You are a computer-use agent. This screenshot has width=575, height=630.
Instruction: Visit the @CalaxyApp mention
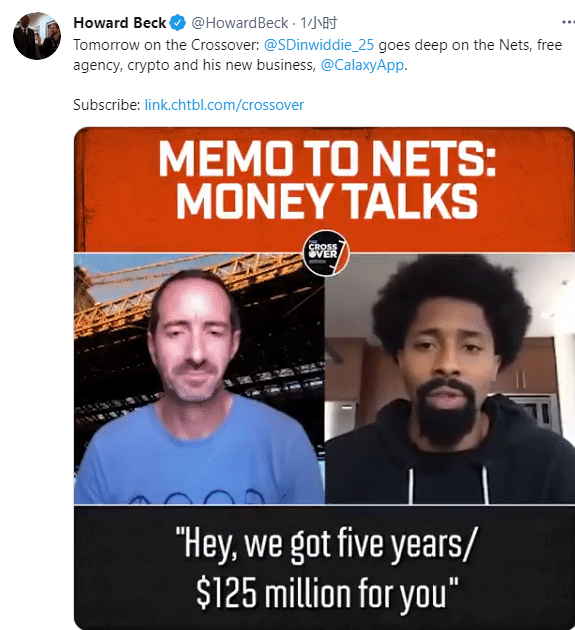362,65
